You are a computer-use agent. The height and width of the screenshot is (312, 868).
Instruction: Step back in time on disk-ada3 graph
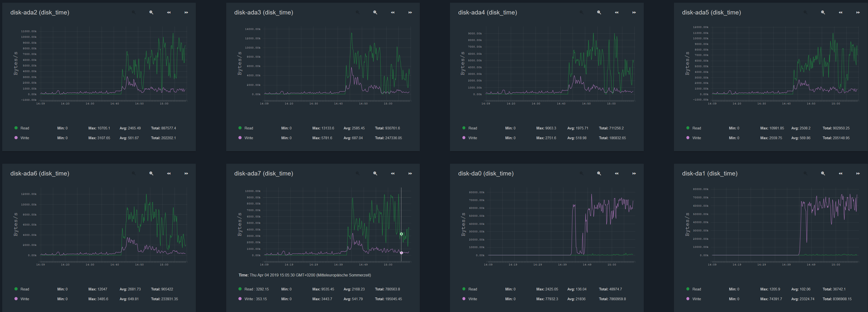(x=393, y=12)
